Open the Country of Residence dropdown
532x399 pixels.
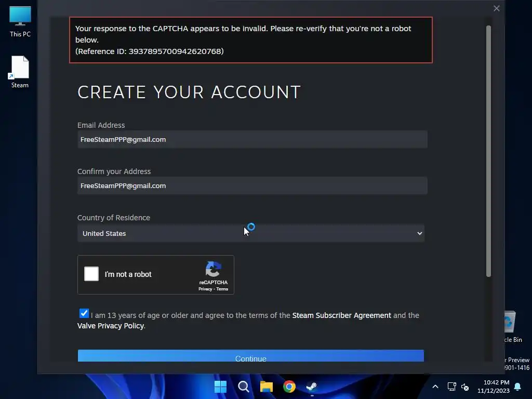[x=251, y=233]
